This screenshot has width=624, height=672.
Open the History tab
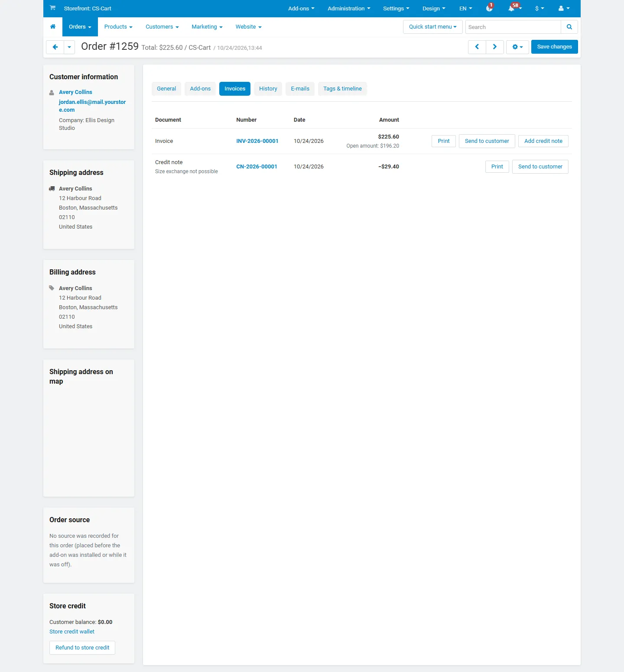point(268,89)
